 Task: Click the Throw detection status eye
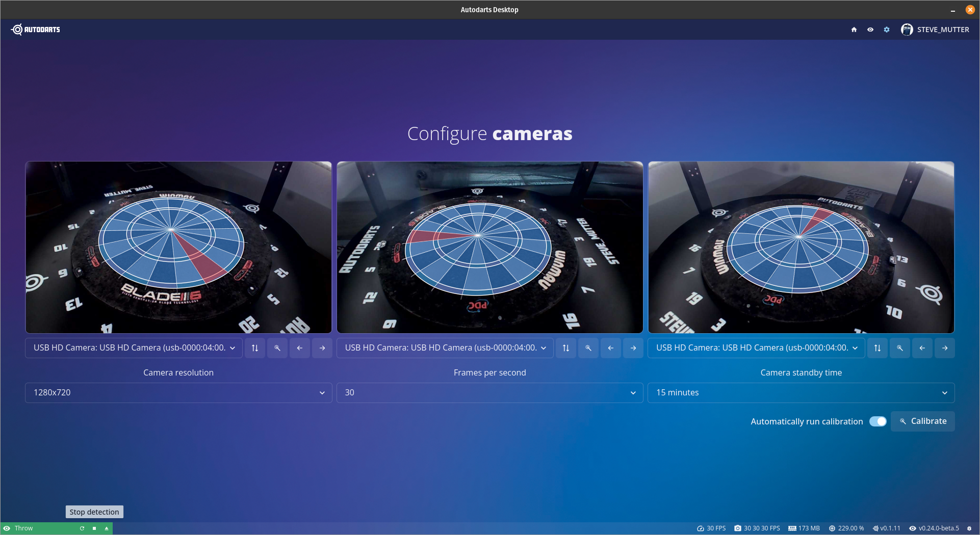(7, 528)
